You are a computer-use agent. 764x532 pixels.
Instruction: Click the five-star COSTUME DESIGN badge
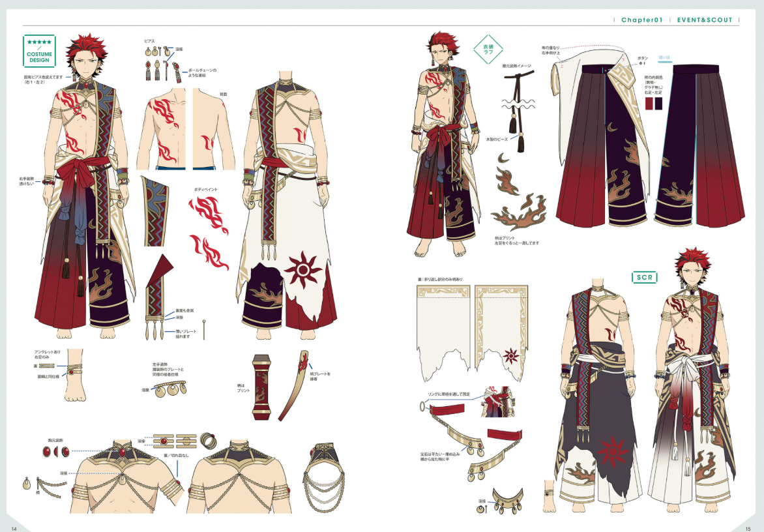[39, 51]
